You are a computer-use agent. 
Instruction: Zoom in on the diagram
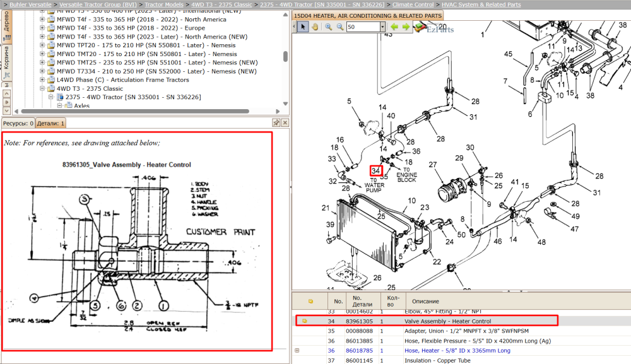[328, 26]
